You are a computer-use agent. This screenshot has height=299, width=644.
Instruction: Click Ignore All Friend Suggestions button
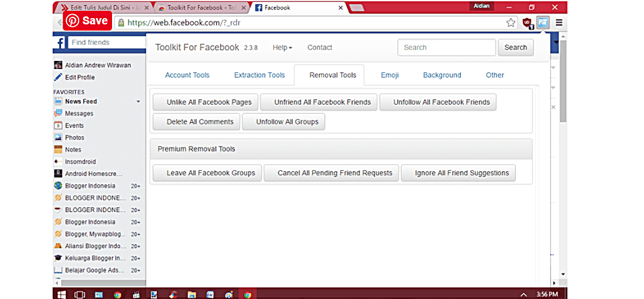pyautogui.click(x=458, y=173)
